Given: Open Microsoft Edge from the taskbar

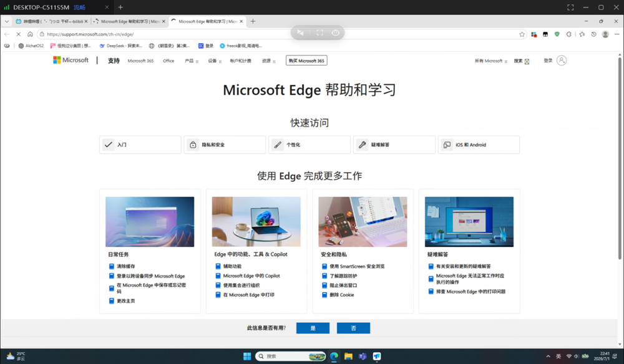Looking at the screenshot, I should 334,356.
